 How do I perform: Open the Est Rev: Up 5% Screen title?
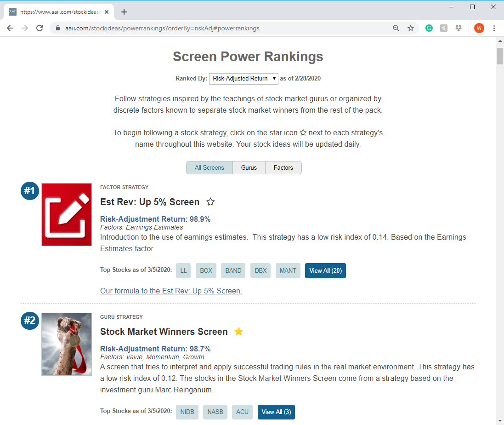(150, 202)
